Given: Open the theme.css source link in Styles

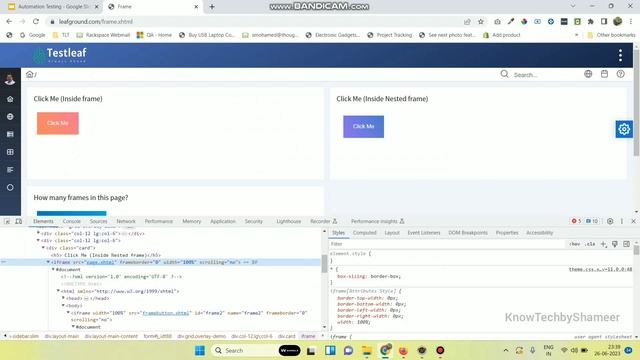Looking at the screenshot, I should click(600, 269).
